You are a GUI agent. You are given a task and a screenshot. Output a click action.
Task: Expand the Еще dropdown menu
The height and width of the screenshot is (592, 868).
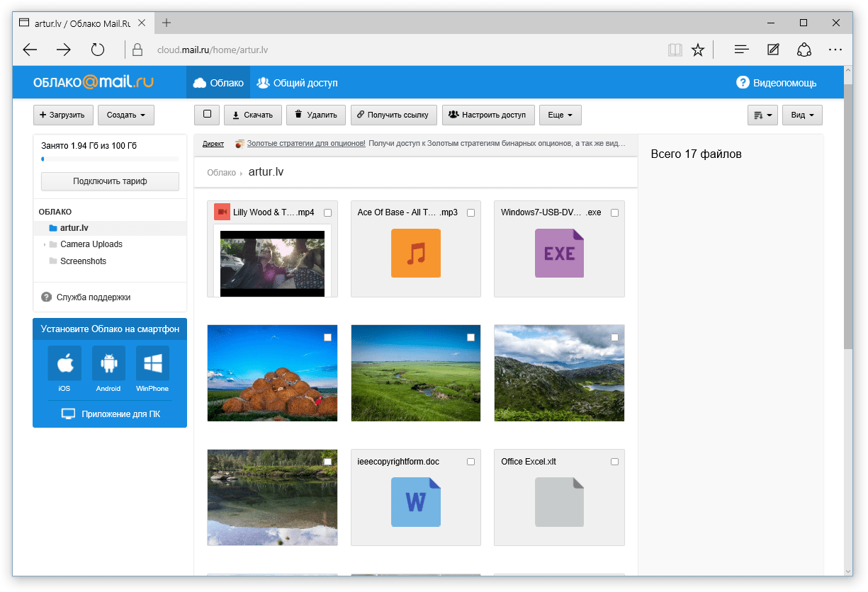tap(560, 115)
